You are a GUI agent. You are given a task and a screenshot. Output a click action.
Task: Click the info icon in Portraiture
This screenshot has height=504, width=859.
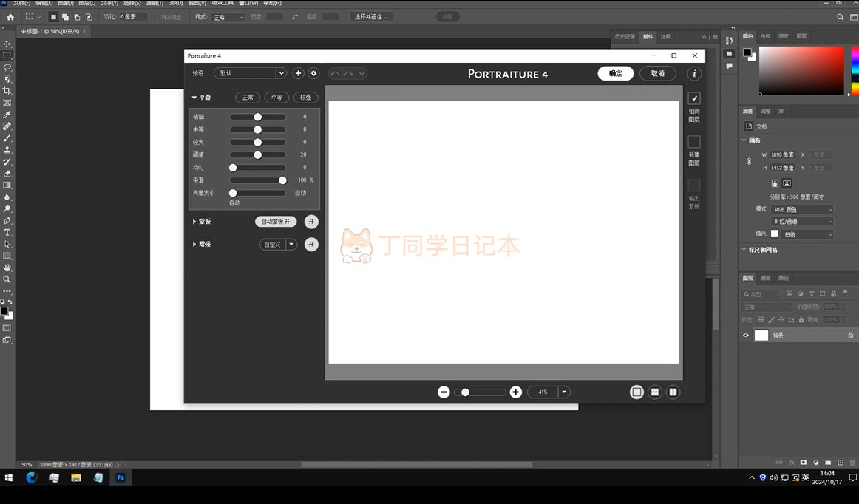click(693, 74)
